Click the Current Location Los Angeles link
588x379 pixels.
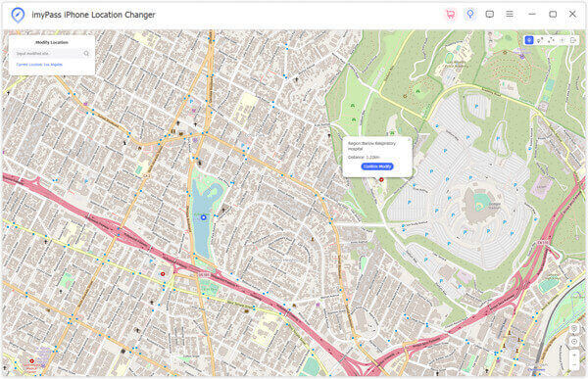[39, 65]
